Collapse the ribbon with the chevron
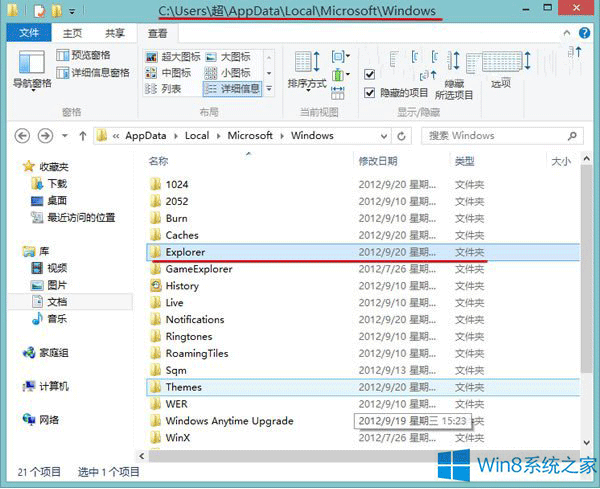The height and width of the screenshot is (489, 600). (x=567, y=33)
